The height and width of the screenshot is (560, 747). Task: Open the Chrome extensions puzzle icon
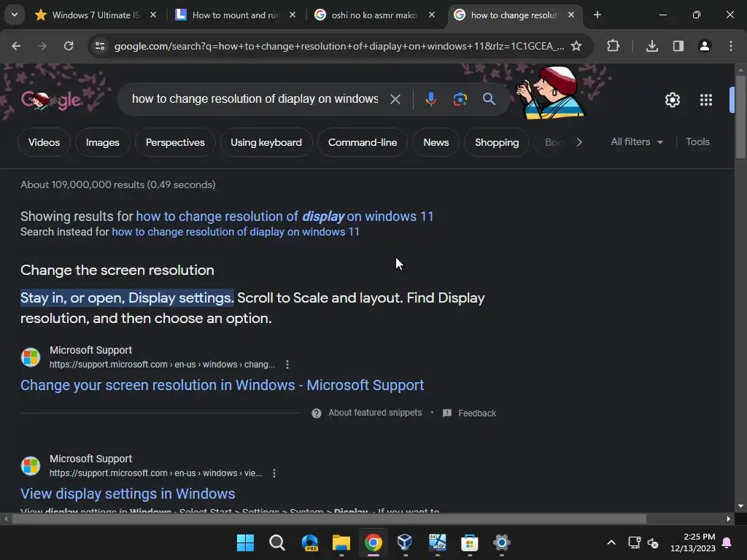[613, 46]
